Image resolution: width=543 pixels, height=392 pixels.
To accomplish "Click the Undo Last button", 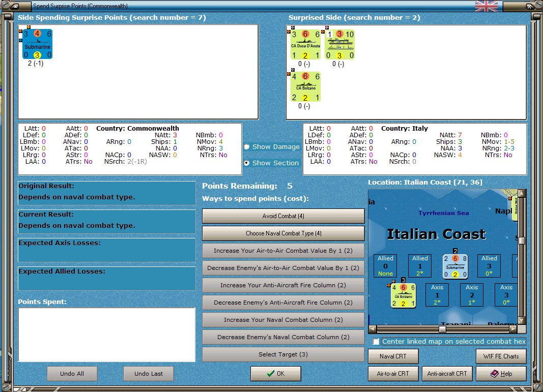I will click(149, 374).
